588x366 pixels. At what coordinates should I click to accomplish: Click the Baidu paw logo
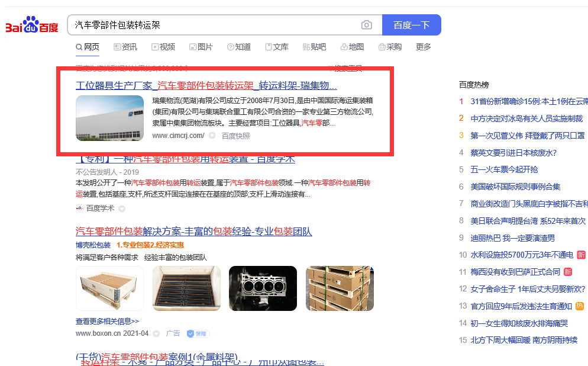(32, 25)
